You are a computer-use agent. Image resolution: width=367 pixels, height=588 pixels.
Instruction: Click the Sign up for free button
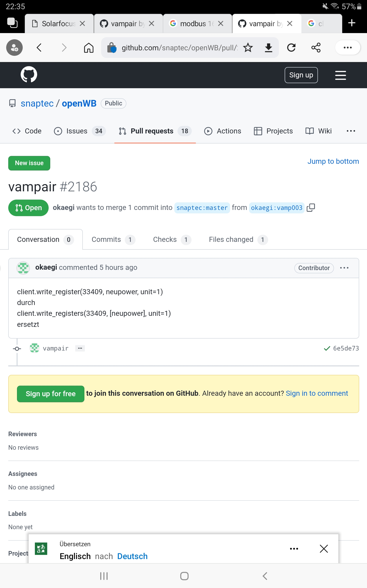pyautogui.click(x=50, y=394)
